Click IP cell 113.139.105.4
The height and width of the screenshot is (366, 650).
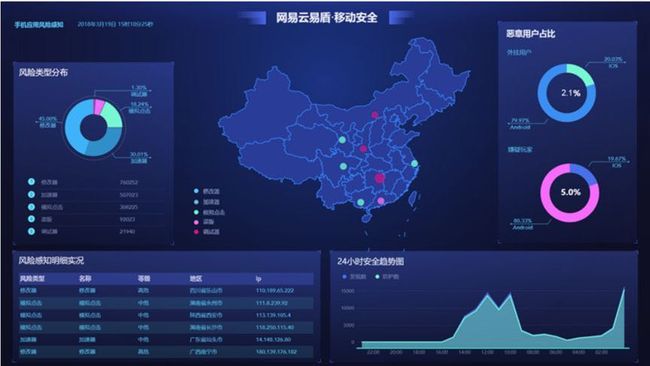pos(273,315)
